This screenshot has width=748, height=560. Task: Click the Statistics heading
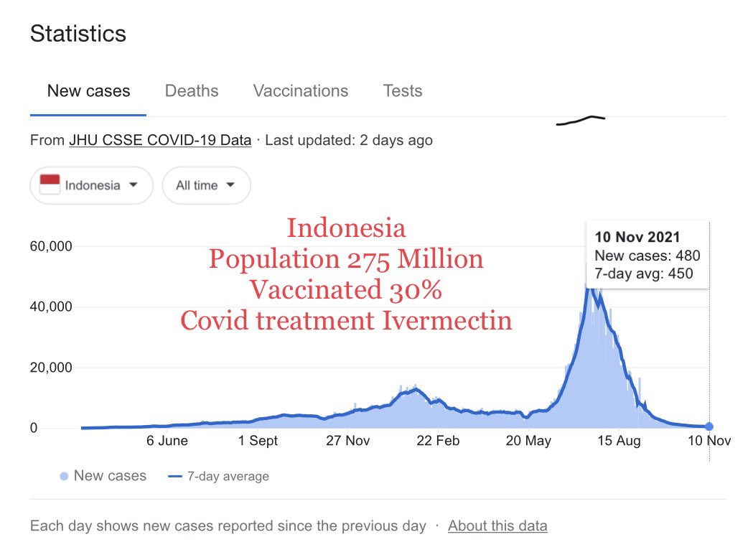(78, 34)
